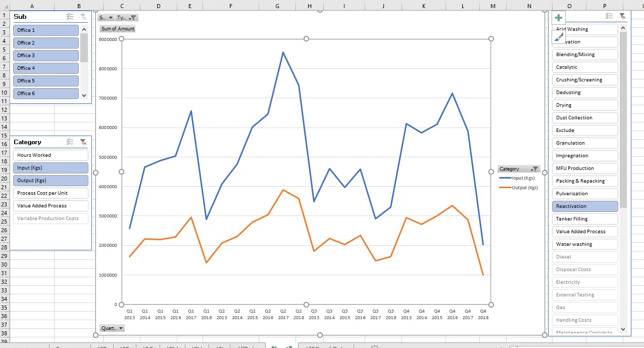Click the Sub slicer scroll-up arrow
Viewport: 644px width, 348px height.
[x=84, y=29]
